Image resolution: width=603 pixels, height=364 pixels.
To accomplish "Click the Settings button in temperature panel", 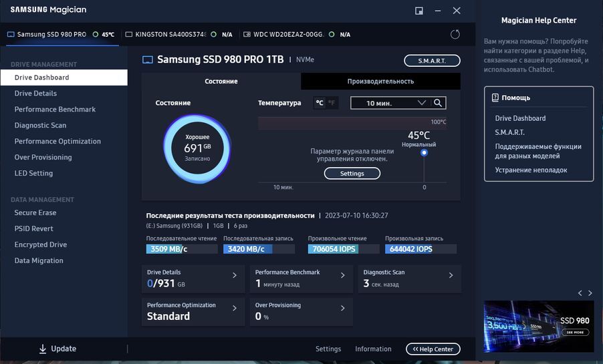I will (x=352, y=174).
